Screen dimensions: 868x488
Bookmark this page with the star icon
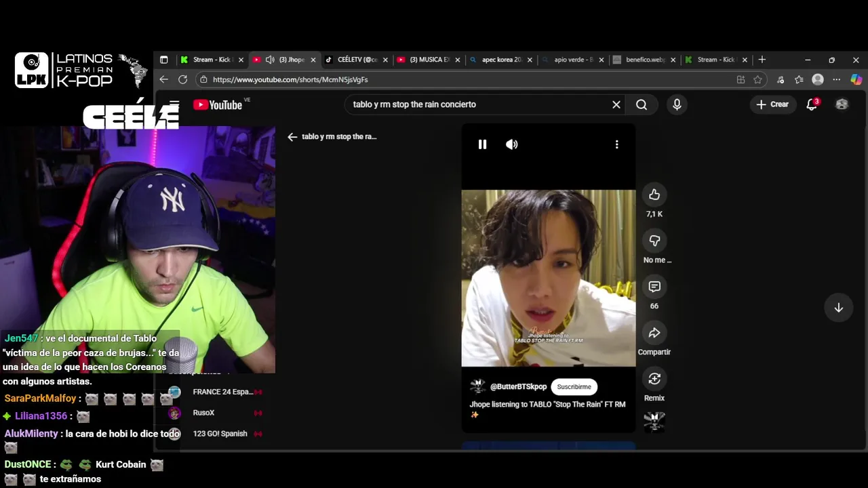757,79
